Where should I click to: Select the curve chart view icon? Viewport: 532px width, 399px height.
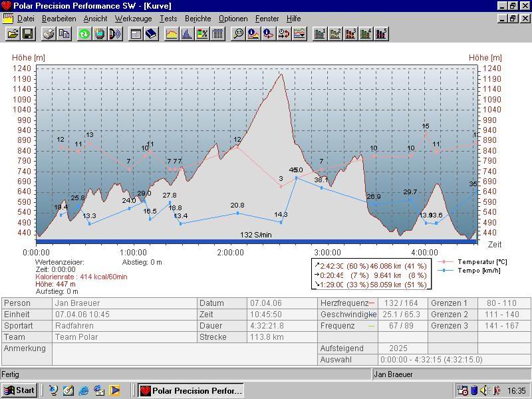[172, 33]
